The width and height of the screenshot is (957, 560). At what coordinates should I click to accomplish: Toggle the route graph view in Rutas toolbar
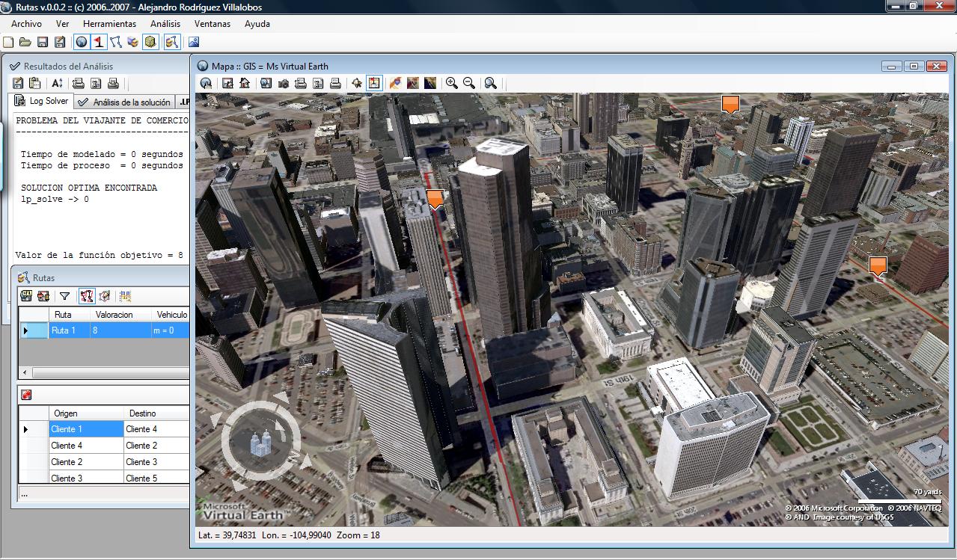pos(86,297)
